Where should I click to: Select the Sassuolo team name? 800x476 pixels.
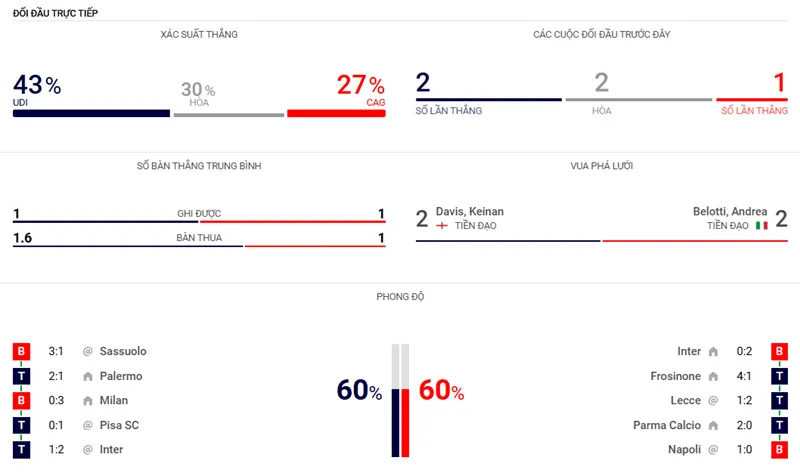122,351
